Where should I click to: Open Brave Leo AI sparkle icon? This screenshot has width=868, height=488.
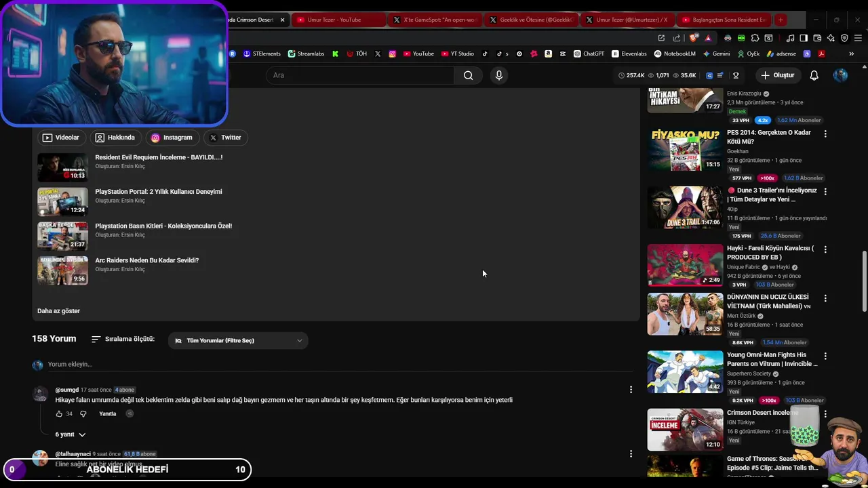[x=831, y=38]
